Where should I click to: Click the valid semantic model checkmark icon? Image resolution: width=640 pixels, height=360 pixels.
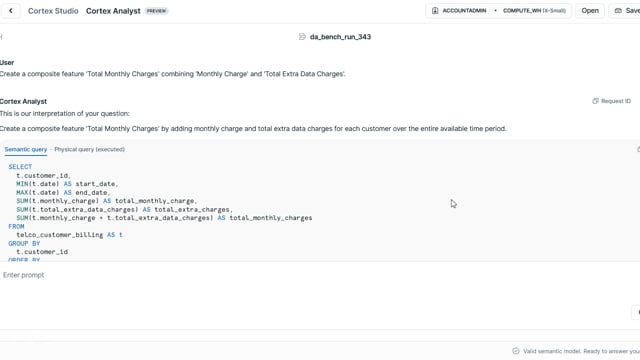tap(516, 351)
